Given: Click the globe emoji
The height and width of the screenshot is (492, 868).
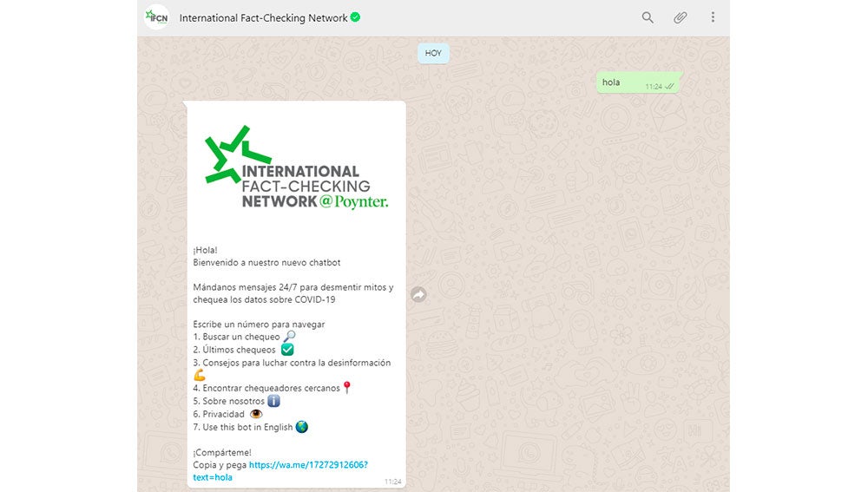Looking at the screenshot, I should (302, 427).
